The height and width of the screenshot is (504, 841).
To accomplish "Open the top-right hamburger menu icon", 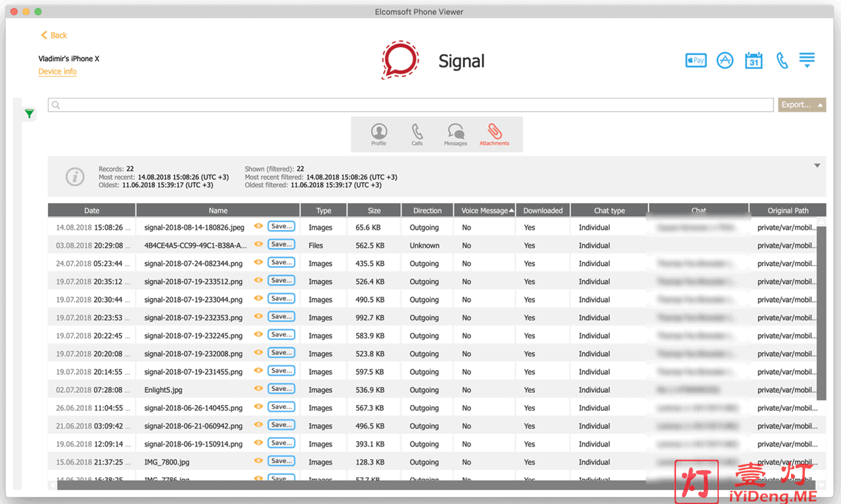I will pos(807,59).
